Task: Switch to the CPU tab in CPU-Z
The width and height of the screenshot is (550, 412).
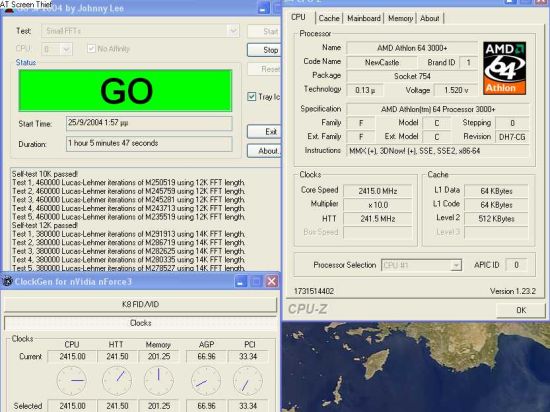Action: pyautogui.click(x=298, y=17)
